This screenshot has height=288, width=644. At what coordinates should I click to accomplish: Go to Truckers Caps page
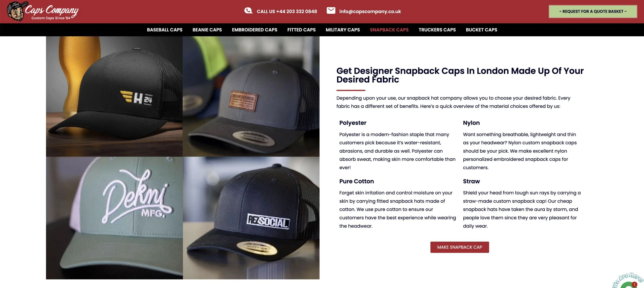[437, 30]
